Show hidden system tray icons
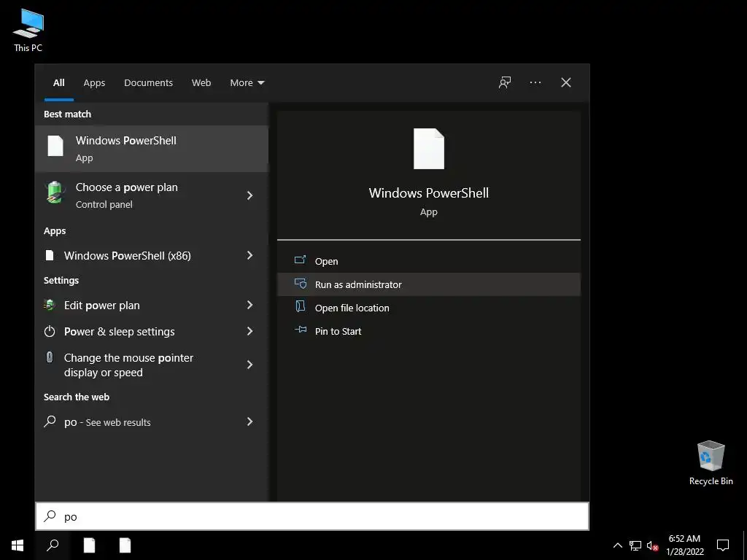 617,545
